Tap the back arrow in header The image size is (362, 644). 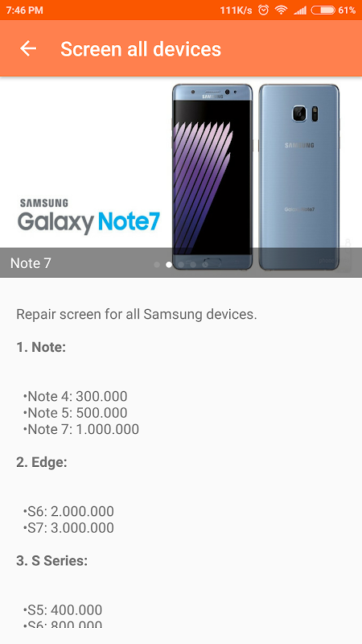(28, 49)
